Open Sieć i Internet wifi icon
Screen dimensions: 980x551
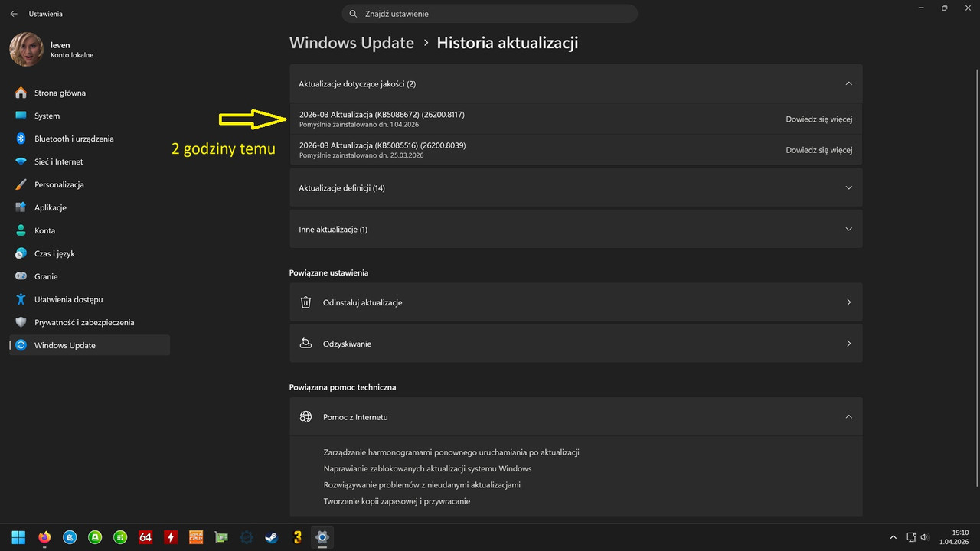tap(21, 161)
